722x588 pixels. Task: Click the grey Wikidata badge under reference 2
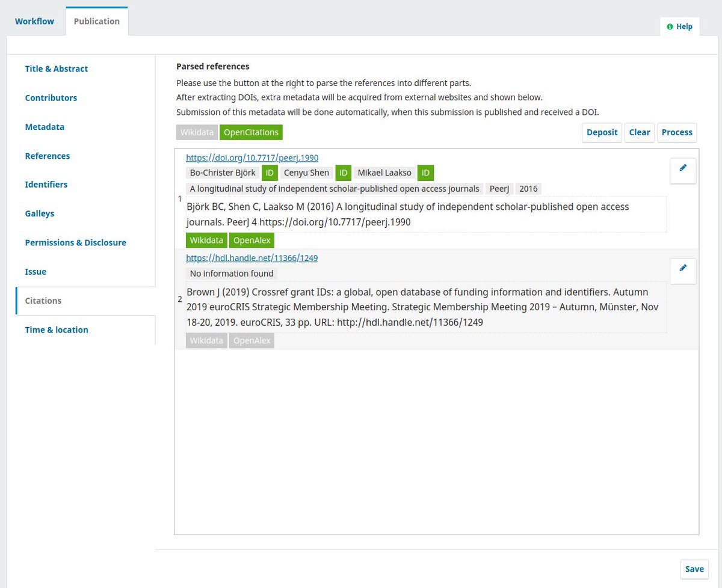point(206,341)
